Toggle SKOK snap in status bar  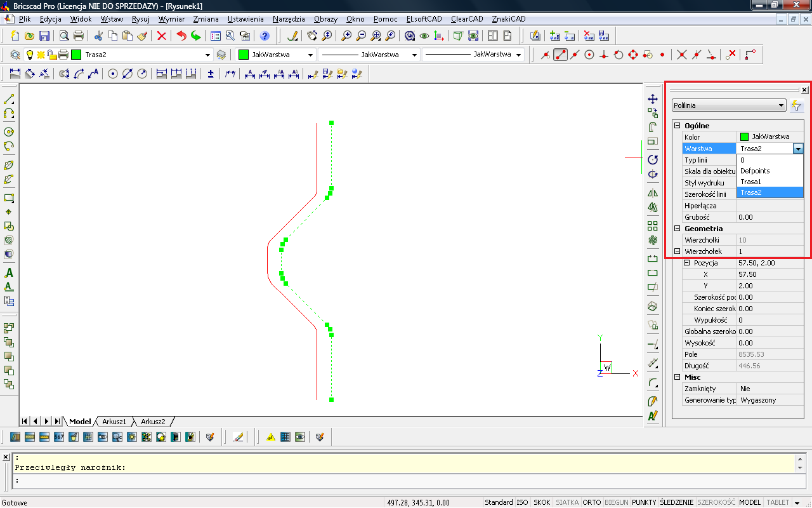pyautogui.click(x=542, y=502)
